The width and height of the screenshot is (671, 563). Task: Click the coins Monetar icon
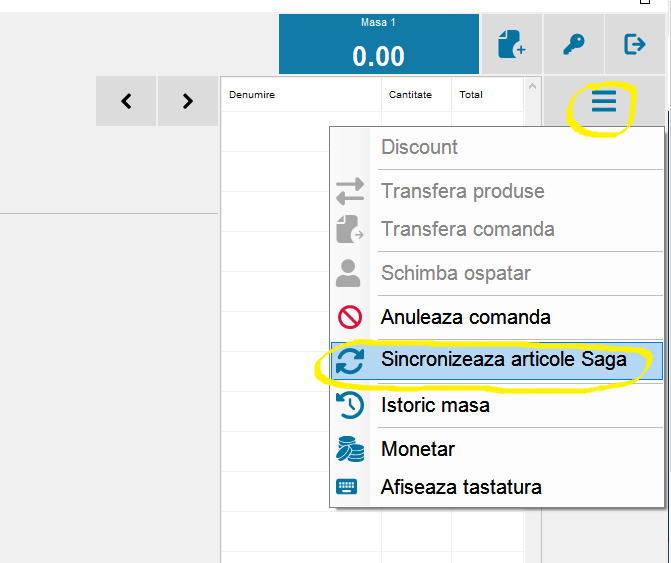(350, 450)
